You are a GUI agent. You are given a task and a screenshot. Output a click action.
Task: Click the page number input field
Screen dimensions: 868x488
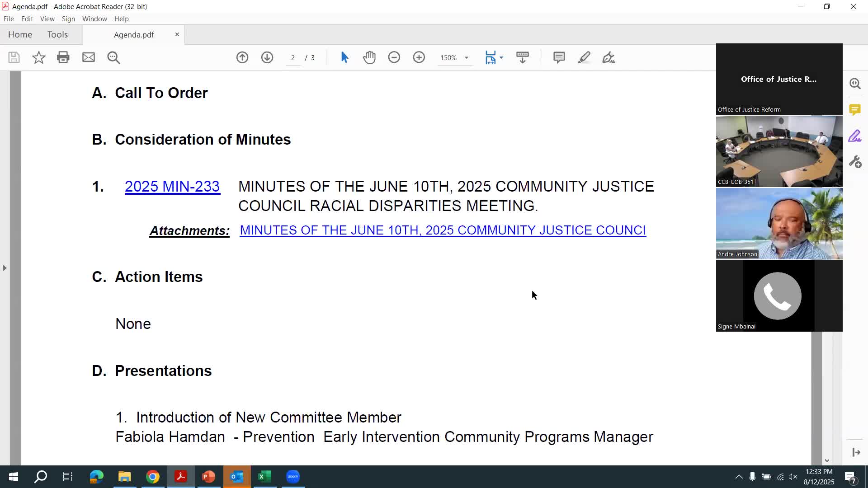point(293,58)
